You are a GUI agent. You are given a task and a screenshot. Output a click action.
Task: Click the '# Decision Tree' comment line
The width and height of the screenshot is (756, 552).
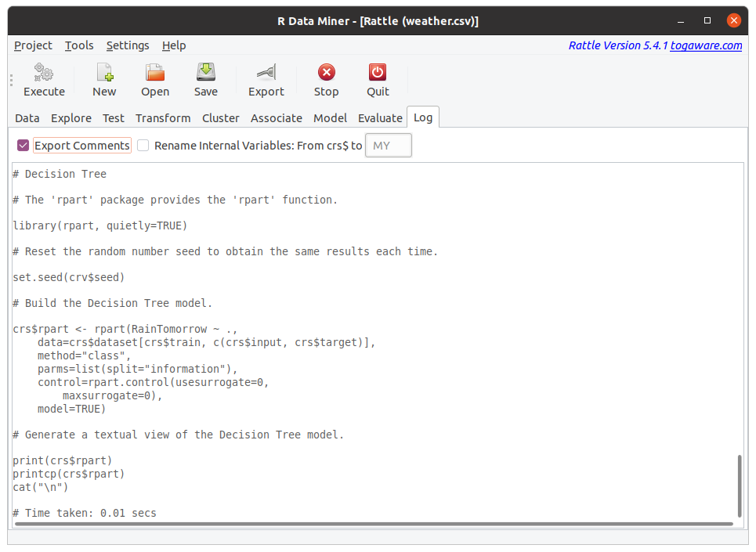(60, 174)
